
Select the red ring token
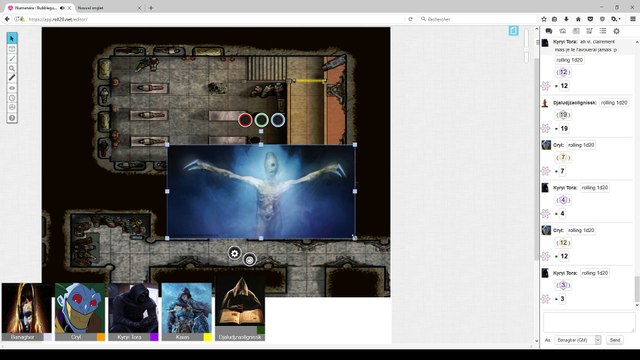pos(245,120)
